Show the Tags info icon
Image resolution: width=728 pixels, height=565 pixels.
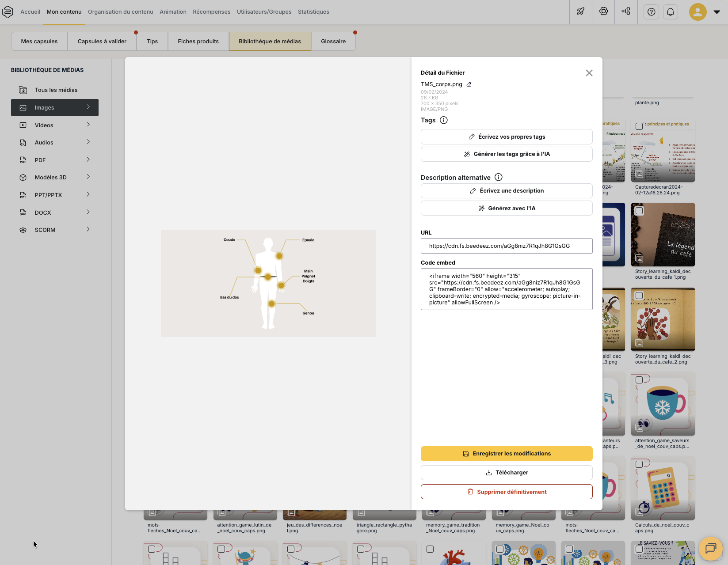click(444, 120)
